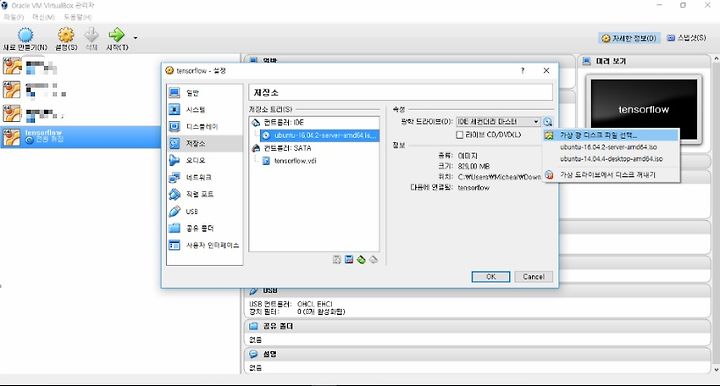Select the 저장소 storage category
Viewport: 720px width, 386px height.
204,144
